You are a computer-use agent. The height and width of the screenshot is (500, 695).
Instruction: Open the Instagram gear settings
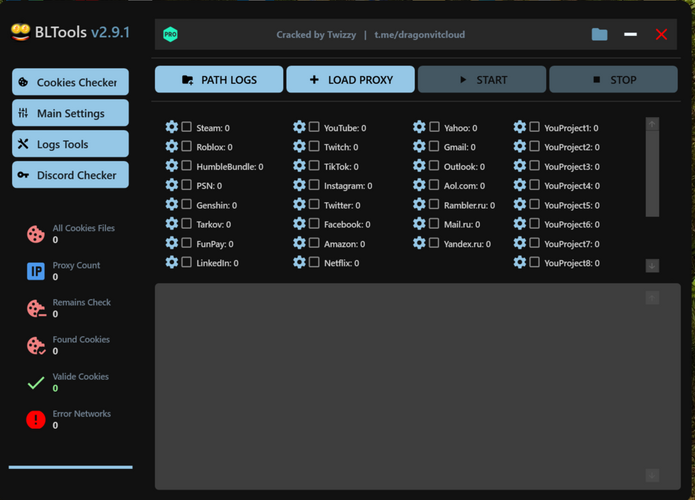[x=299, y=185]
